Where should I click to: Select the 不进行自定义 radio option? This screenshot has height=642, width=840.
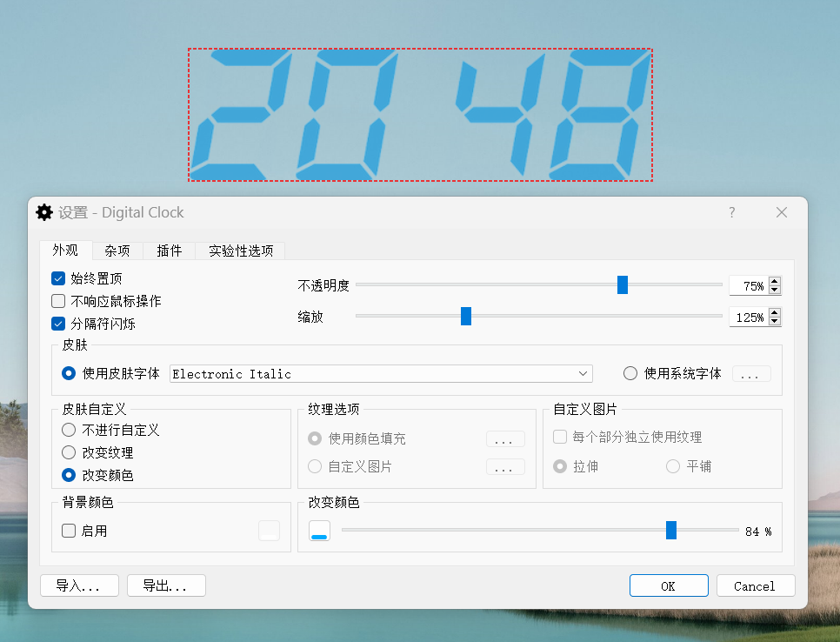69,430
